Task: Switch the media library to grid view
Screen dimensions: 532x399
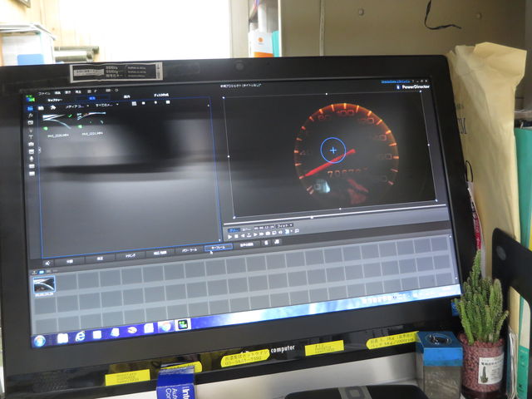Action: pyautogui.click(x=135, y=103)
